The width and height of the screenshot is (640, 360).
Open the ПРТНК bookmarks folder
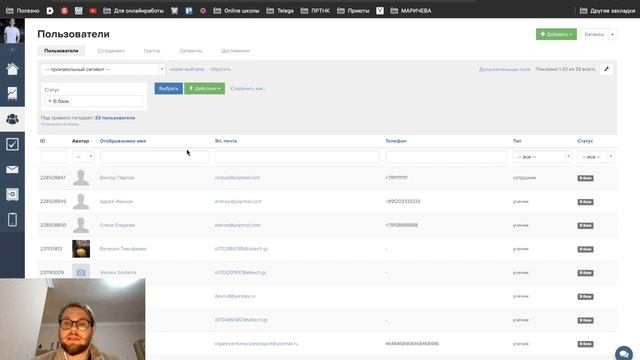316,11
